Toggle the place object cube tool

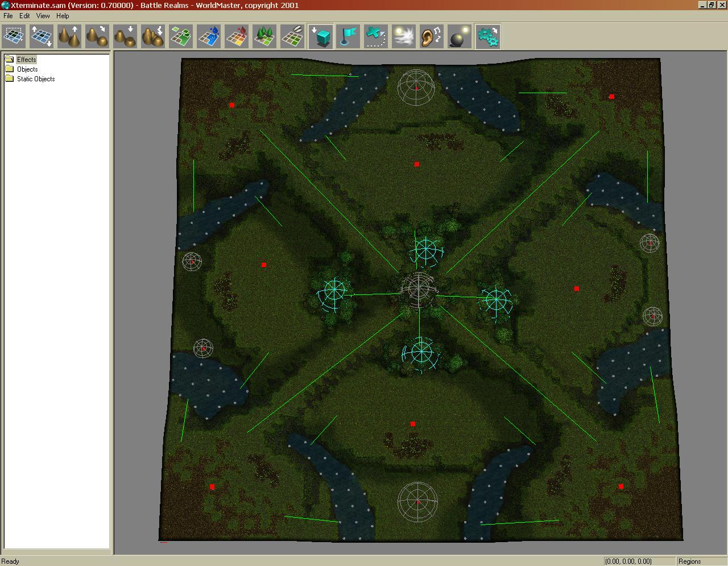tap(321, 36)
